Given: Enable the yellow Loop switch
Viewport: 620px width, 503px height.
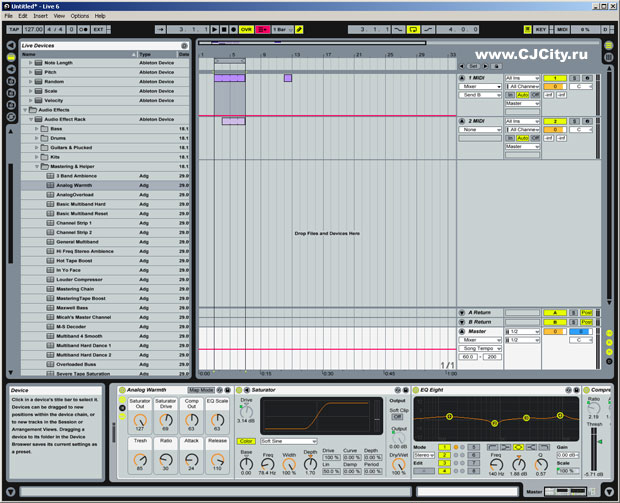Looking at the screenshot, I should coord(413,29).
